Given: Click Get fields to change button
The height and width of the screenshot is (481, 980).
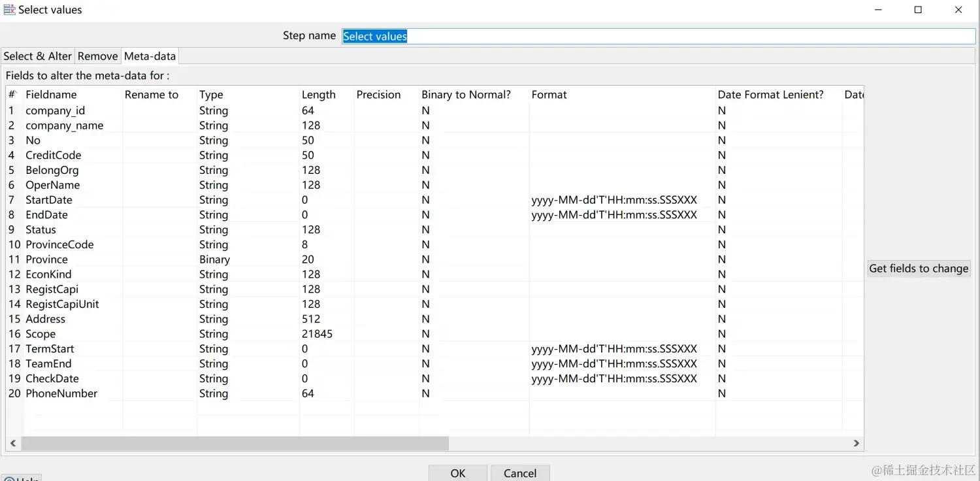Looking at the screenshot, I should pos(919,269).
